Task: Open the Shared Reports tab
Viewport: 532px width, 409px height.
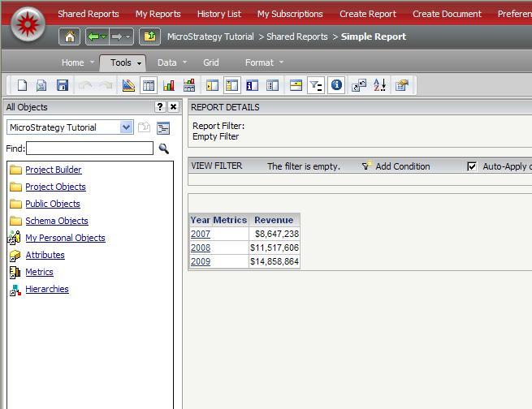Action: pyautogui.click(x=89, y=14)
